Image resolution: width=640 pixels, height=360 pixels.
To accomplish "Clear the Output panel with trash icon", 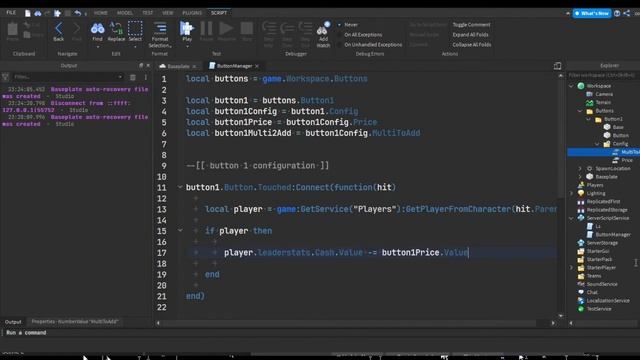I will [x=133, y=77].
